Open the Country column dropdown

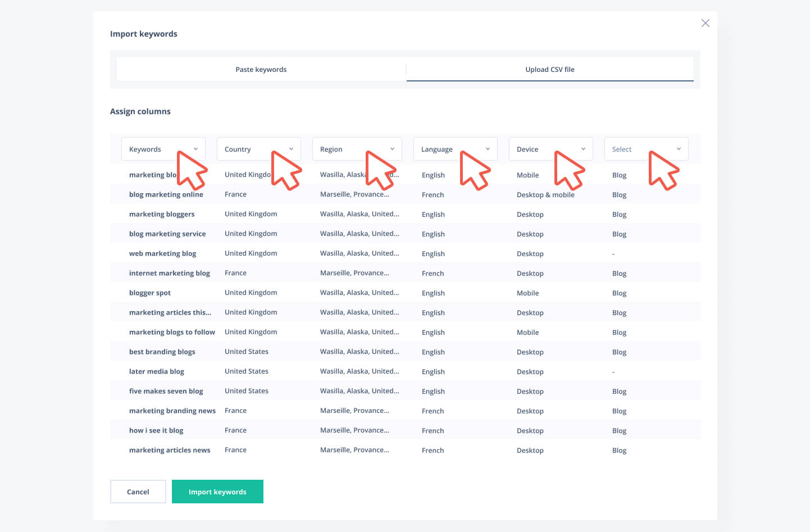point(258,149)
